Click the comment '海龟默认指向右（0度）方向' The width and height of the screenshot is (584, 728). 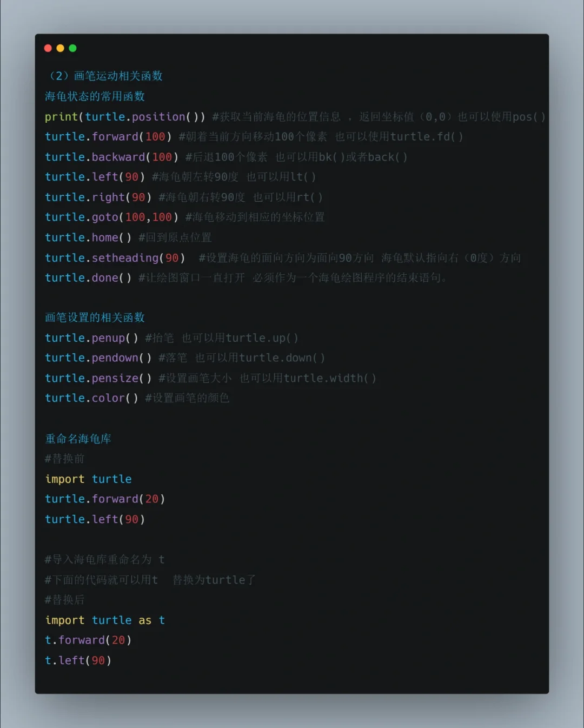coord(451,258)
